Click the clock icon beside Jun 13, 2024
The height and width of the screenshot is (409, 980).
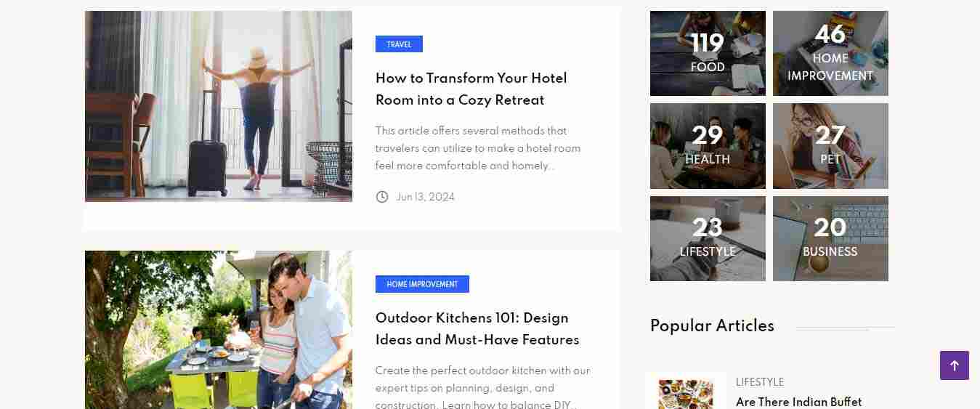pyautogui.click(x=382, y=197)
